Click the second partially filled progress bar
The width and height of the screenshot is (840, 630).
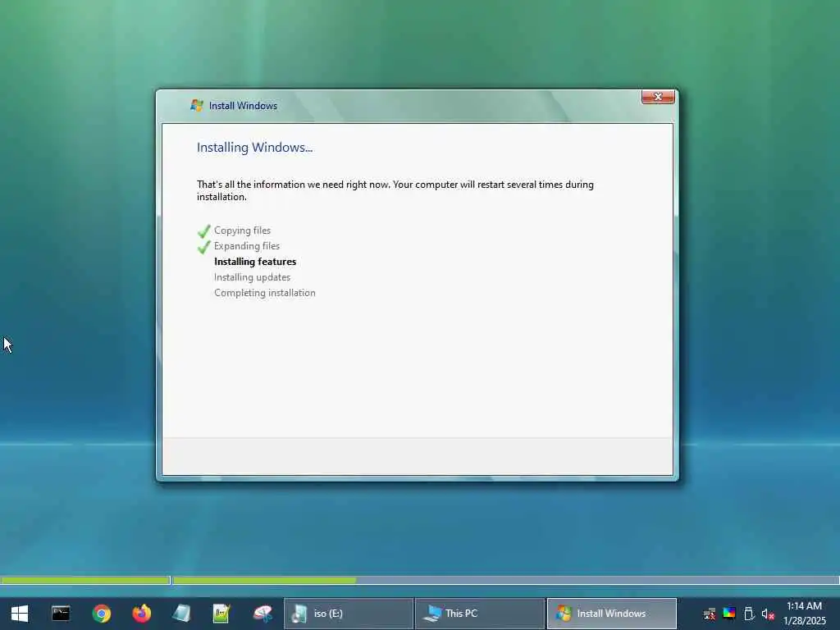click(505, 580)
